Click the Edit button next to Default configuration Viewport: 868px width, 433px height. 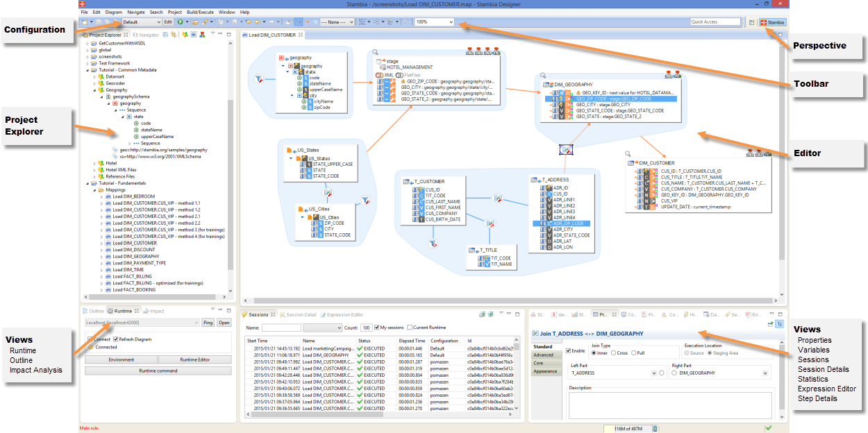pos(168,22)
